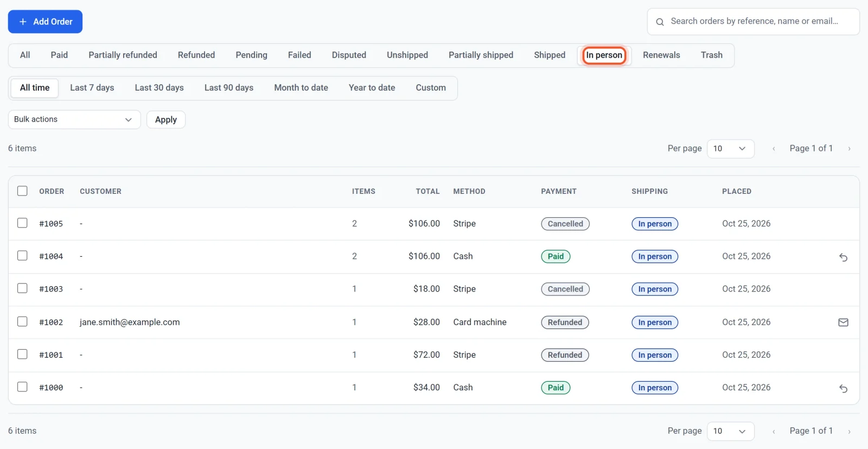Viewport: 868px width, 449px height.
Task: Tick the checkbox for order #1003
Action: click(x=22, y=288)
